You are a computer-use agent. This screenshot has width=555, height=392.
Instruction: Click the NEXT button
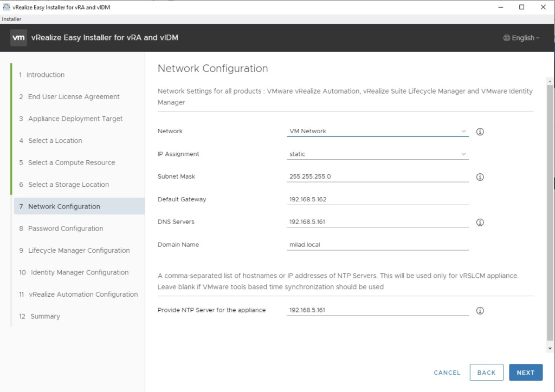[526, 373]
